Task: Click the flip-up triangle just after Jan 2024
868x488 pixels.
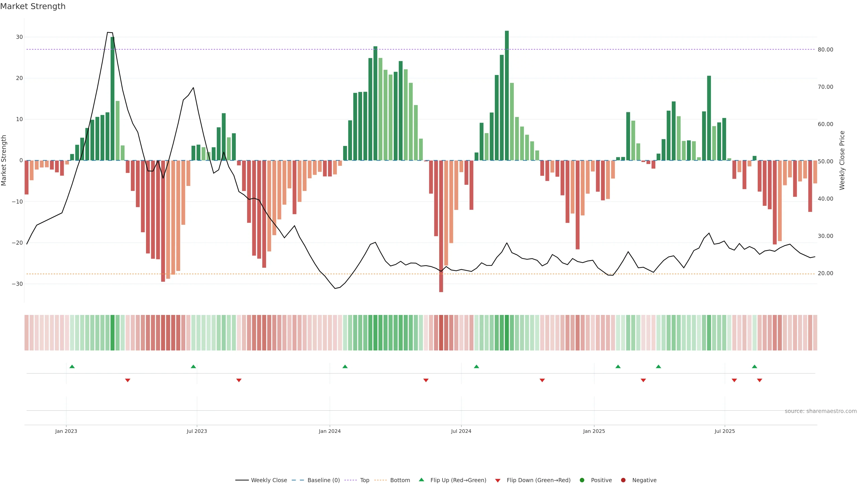Action: click(345, 366)
